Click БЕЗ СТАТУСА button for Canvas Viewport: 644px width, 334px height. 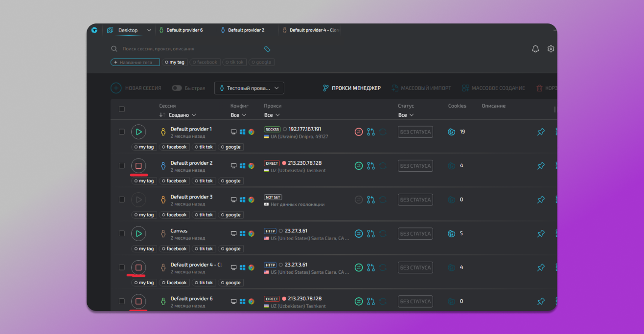click(415, 234)
